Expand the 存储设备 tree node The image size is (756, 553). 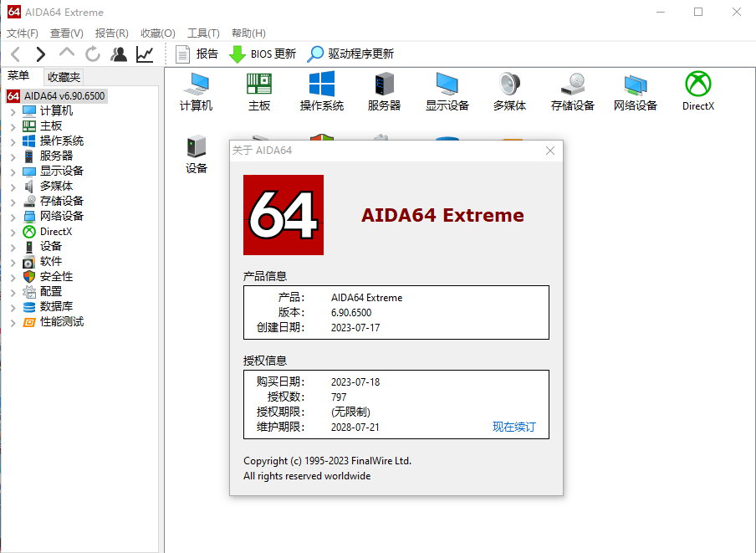tap(13, 202)
